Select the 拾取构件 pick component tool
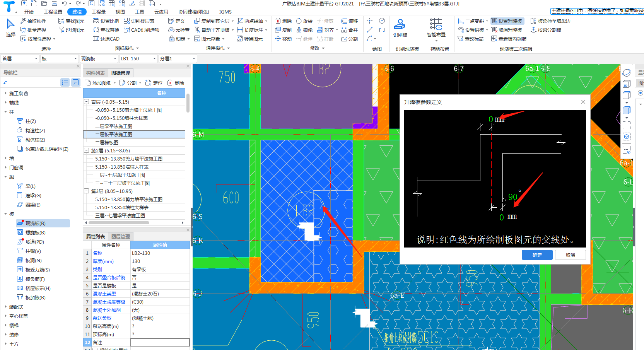 click(x=33, y=21)
